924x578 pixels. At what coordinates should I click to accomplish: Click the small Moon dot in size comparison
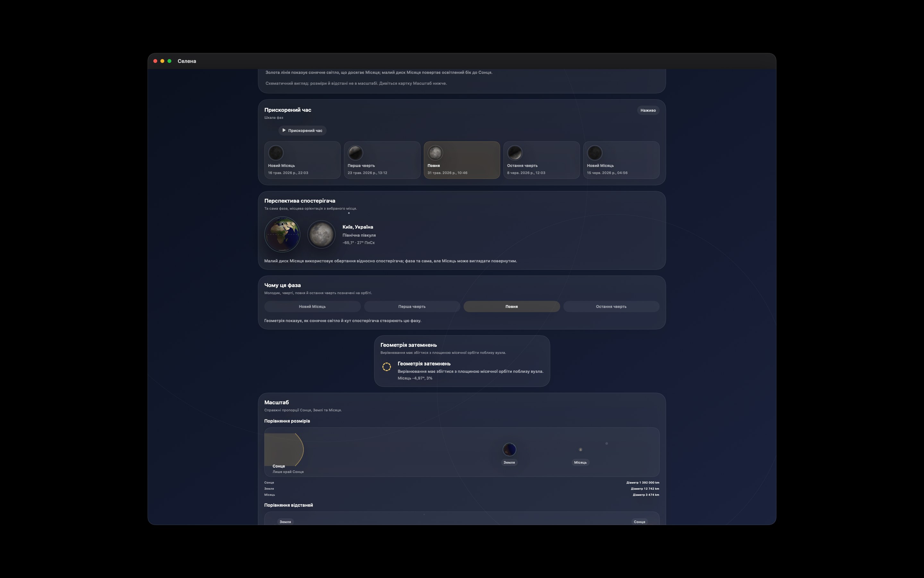(x=580, y=450)
